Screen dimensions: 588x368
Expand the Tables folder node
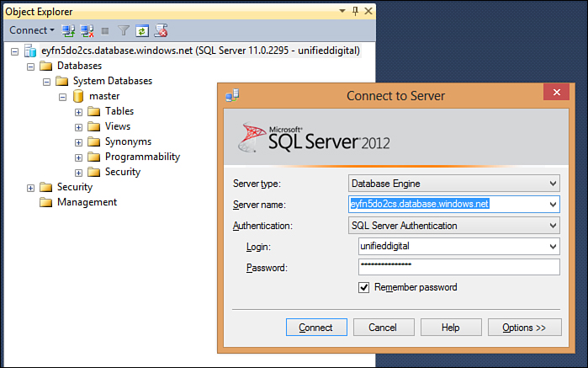tap(78, 111)
